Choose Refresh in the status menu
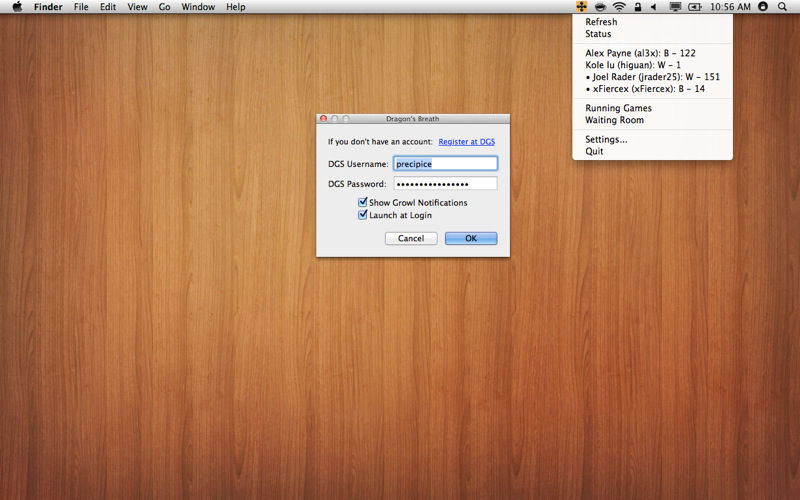Image resolution: width=800 pixels, height=500 pixels. click(601, 22)
